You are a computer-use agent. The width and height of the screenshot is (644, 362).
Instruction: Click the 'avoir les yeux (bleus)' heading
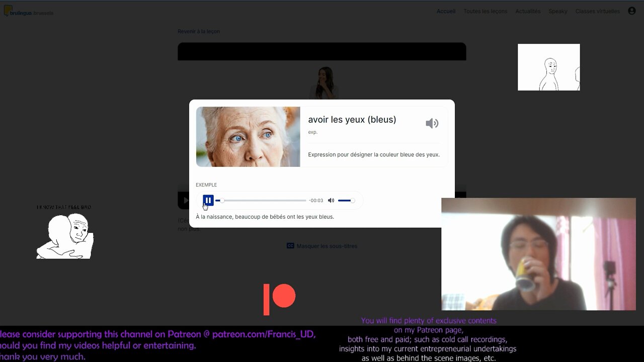(x=352, y=120)
